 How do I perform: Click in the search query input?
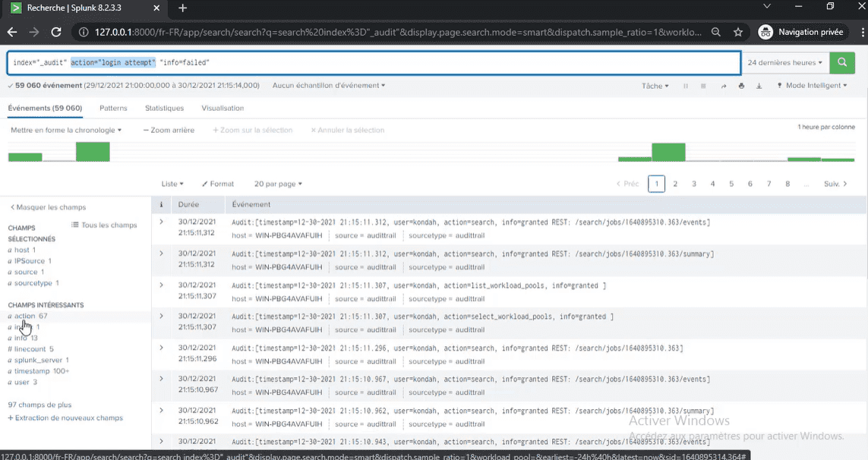(374, 62)
